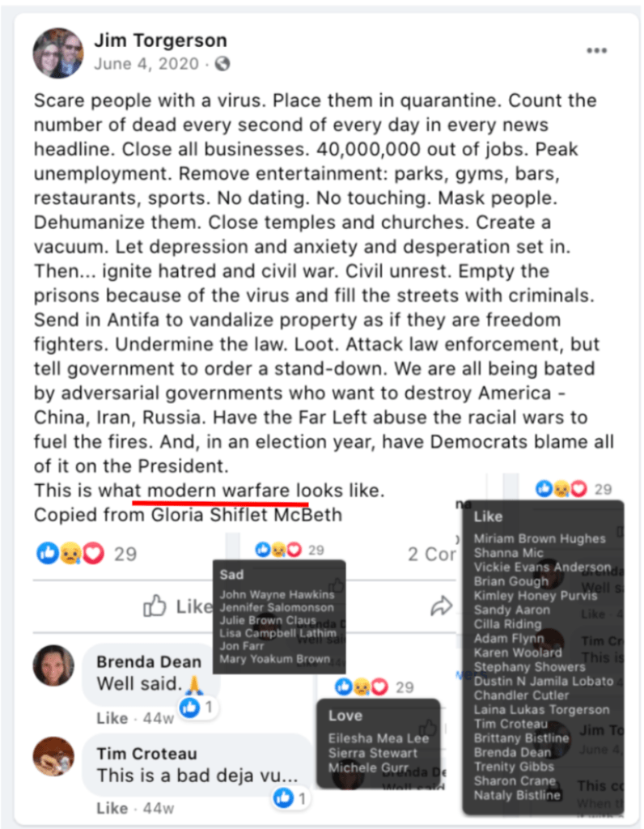Viewport: 644px width, 829px height.
Task: Select Miriam Brown Hughes in Like list
Action: pos(540,538)
